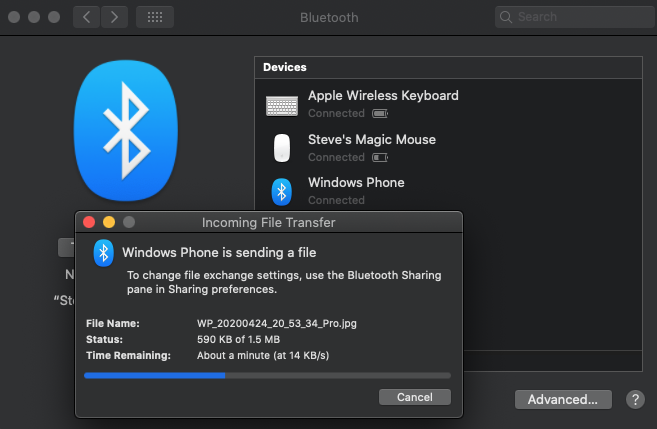The width and height of the screenshot is (657, 429).
Task: Select Apple Wireless Keyboard device name
Action: tap(383, 96)
